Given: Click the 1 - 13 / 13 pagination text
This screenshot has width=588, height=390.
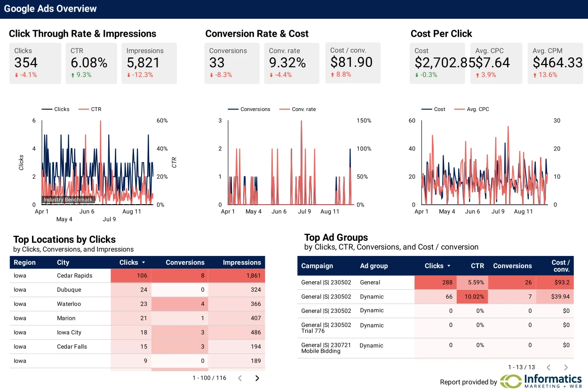Looking at the screenshot, I should pyautogui.click(x=522, y=367).
